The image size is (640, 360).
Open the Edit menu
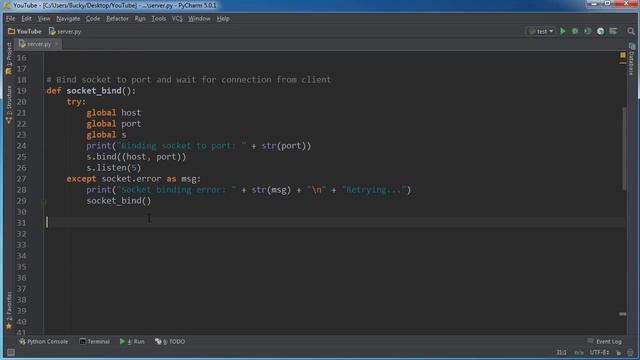(x=26, y=18)
